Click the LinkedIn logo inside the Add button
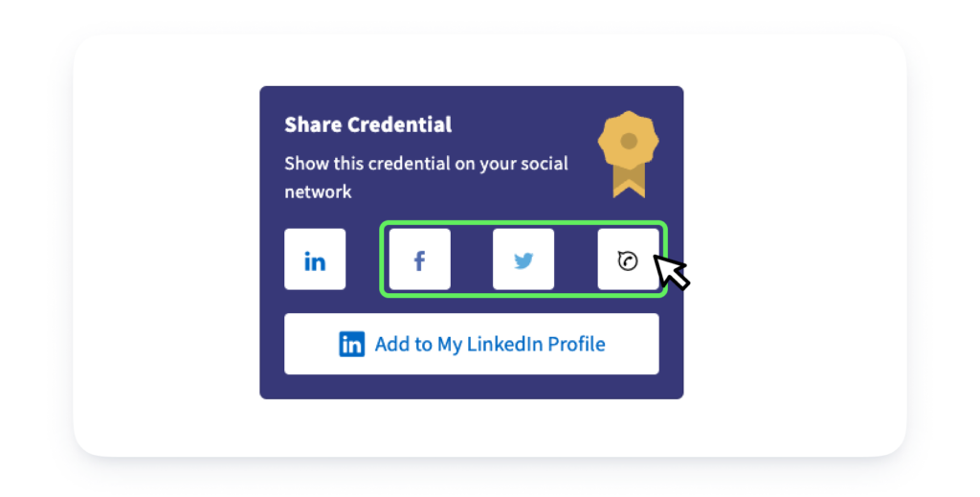 [352, 344]
